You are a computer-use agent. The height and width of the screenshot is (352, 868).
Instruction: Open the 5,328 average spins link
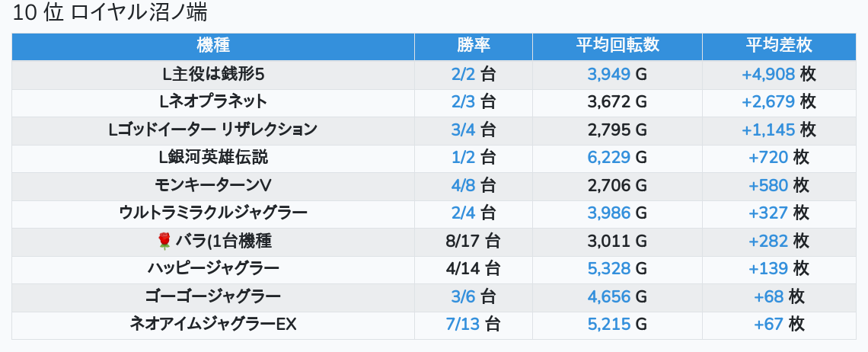pyautogui.click(x=609, y=269)
